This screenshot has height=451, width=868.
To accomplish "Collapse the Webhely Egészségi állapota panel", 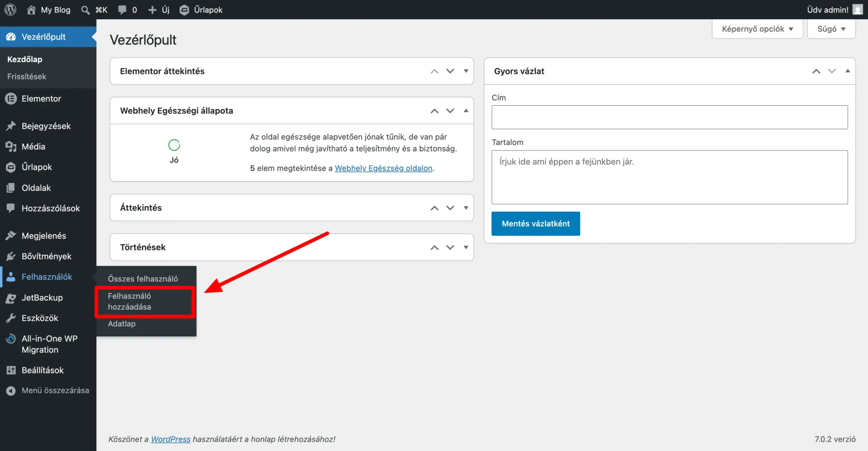I will pyautogui.click(x=466, y=111).
